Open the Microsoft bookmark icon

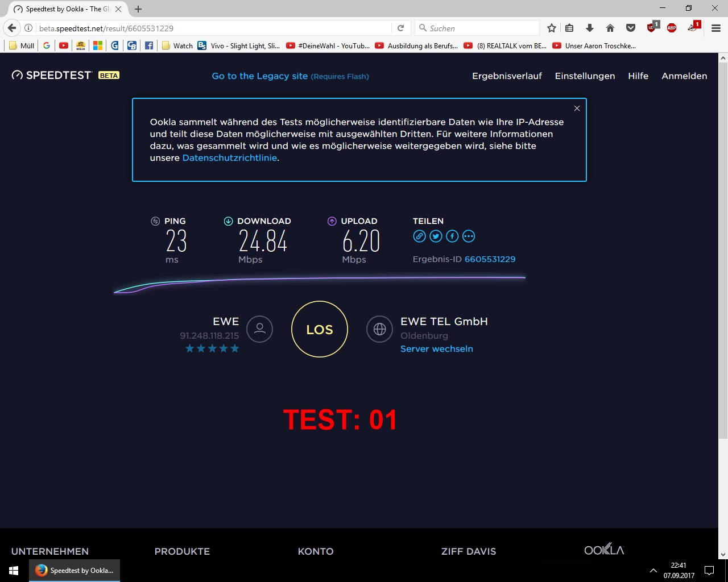[98, 45]
